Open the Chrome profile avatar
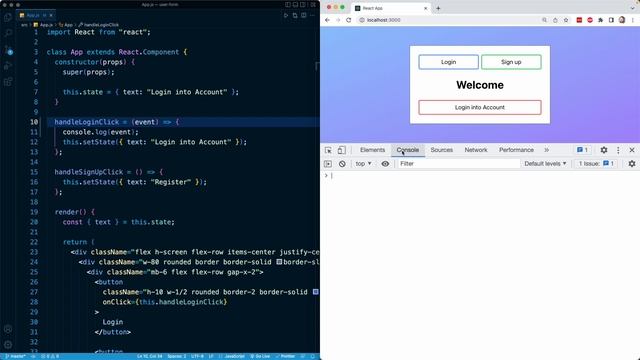Screen dimensions: 640x360 (x=622, y=20)
